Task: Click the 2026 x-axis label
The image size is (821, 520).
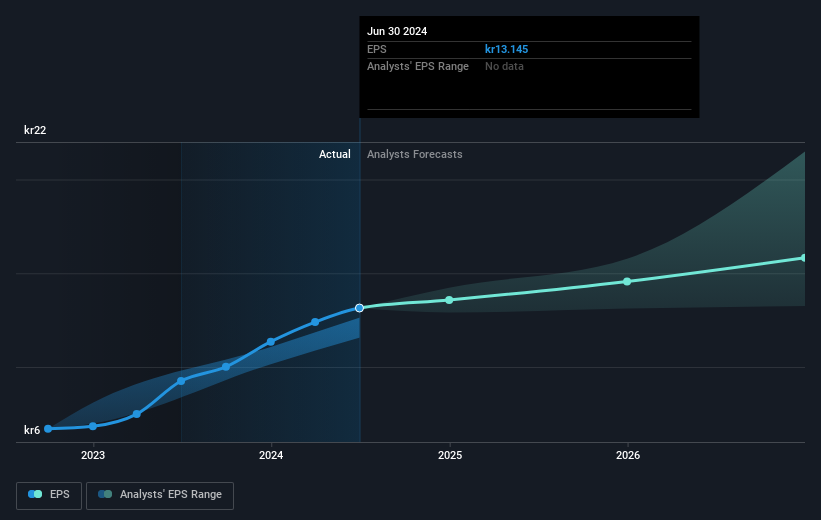Action: [x=628, y=455]
